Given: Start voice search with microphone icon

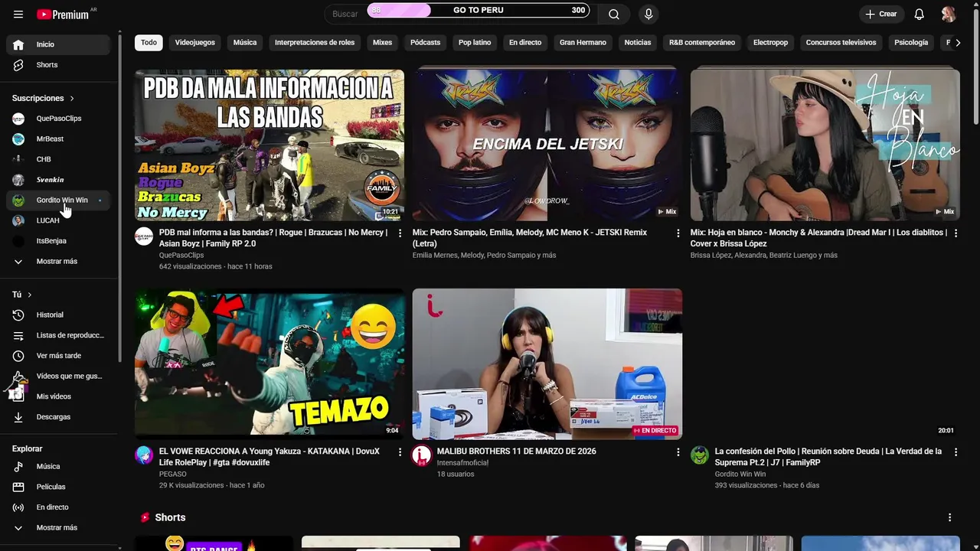Looking at the screenshot, I should [648, 14].
